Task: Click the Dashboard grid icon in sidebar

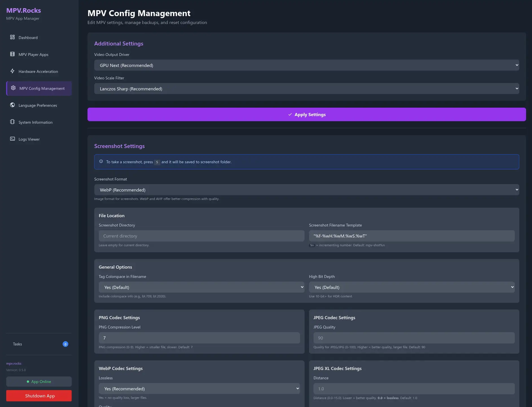Action: [x=12, y=37]
